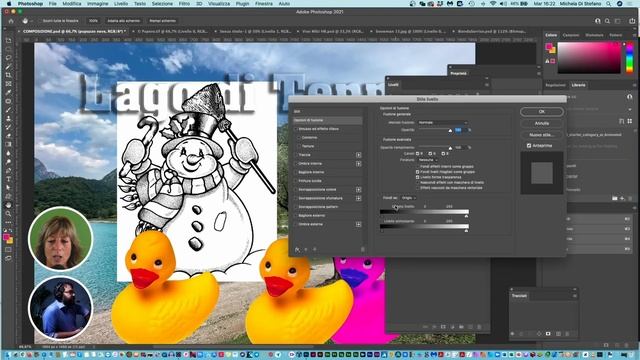The width and height of the screenshot is (640, 360).
Task: Open the Metodo fusione dropdown
Action: click(442, 122)
